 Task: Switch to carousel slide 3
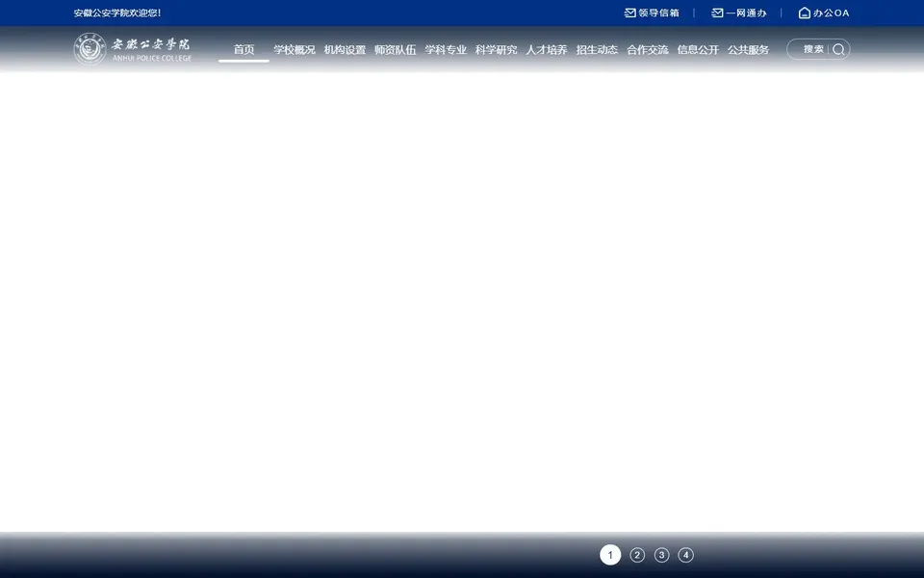tap(662, 555)
